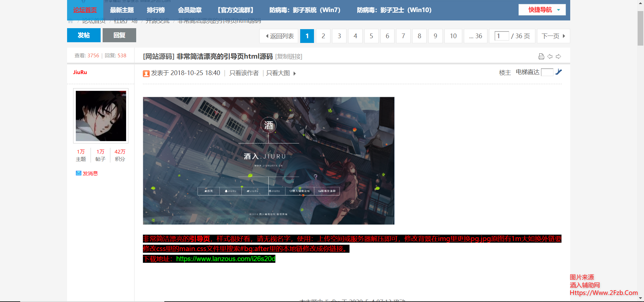This screenshot has height=302, width=644.
Task: Open 防病毒: 影子卫士 (Win10) nav item
Action: [x=394, y=10]
